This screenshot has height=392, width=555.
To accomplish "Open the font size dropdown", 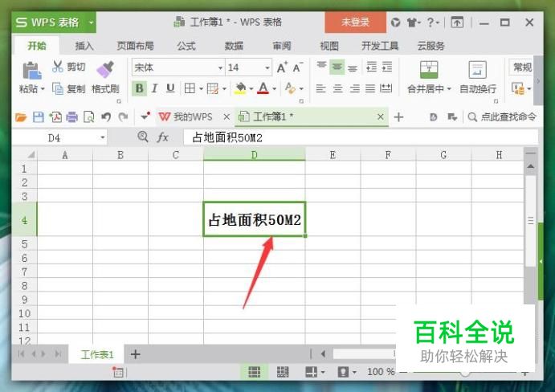I will coord(267,67).
